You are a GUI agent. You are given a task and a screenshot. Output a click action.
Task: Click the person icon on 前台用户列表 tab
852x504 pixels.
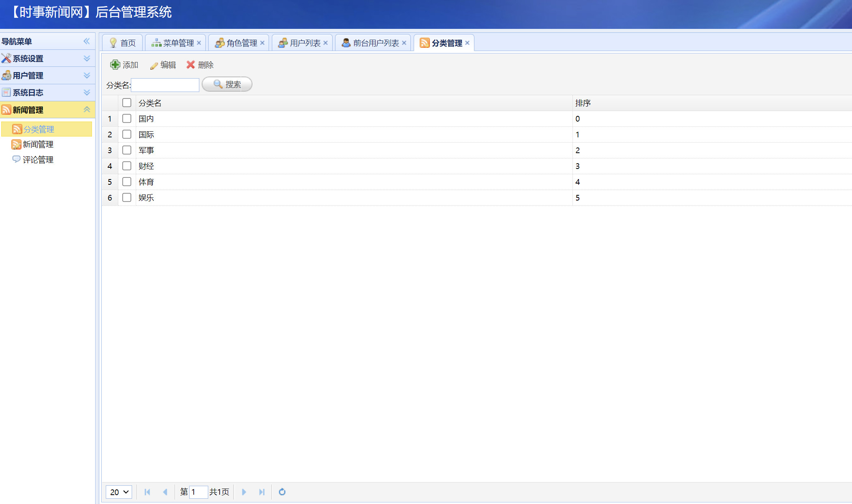346,43
